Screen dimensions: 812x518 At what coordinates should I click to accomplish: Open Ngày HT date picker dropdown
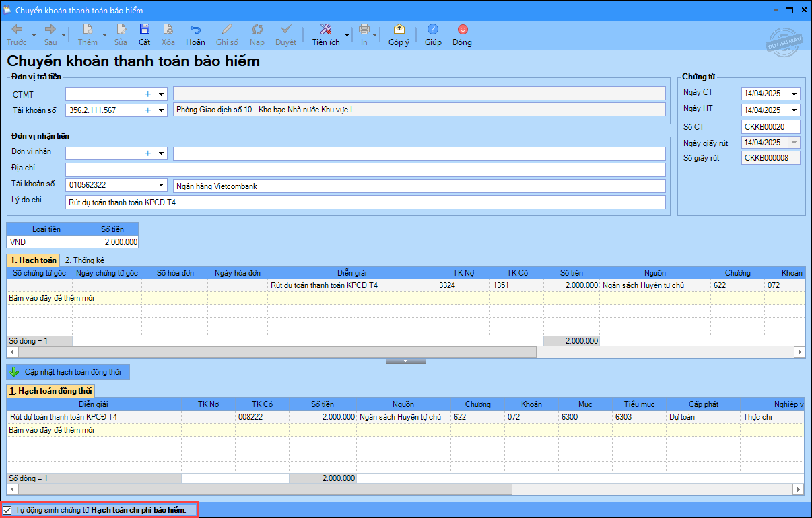coord(795,110)
